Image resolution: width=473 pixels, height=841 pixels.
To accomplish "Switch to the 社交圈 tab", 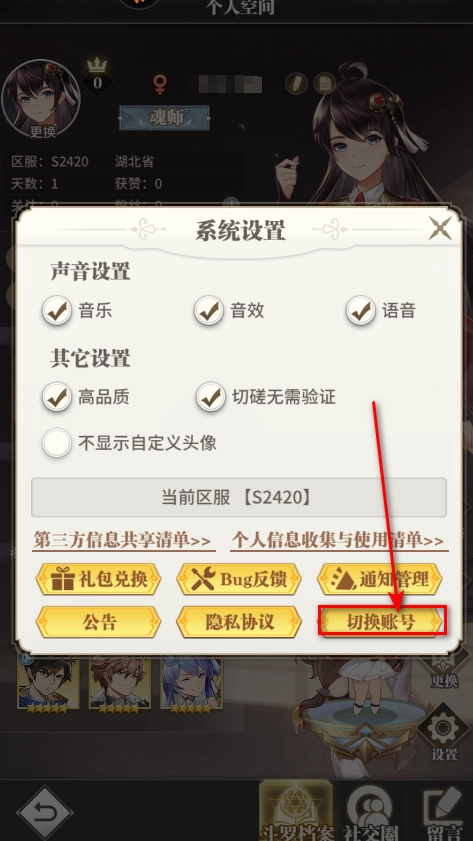I will point(372,813).
